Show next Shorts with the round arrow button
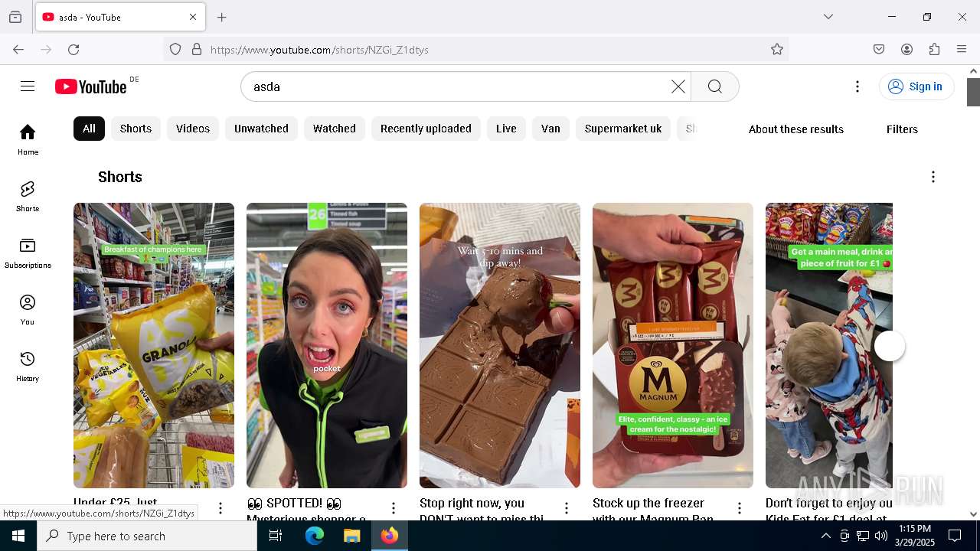 coord(890,346)
